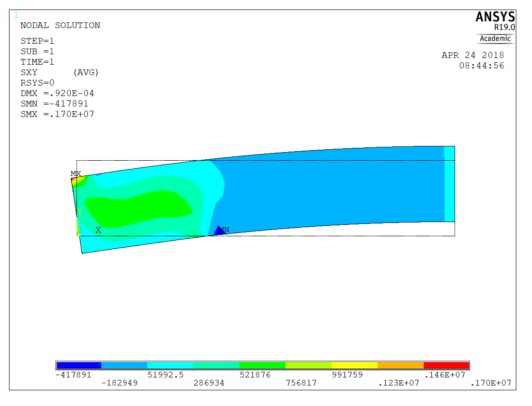Viewport: 532px width, 406px height.
Task: Click the ANSYS logo
Action: tap(495, 17)
